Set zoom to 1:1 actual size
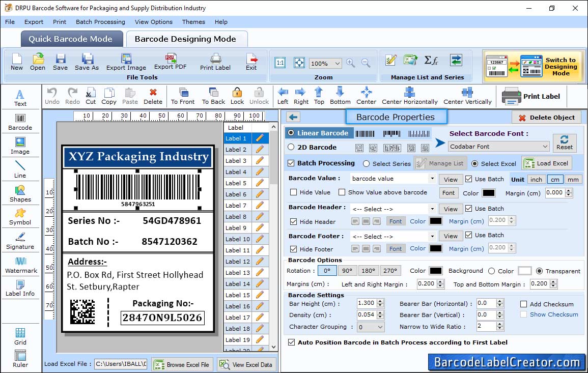This screenshot has width=588, height=373. coord(280,63)
